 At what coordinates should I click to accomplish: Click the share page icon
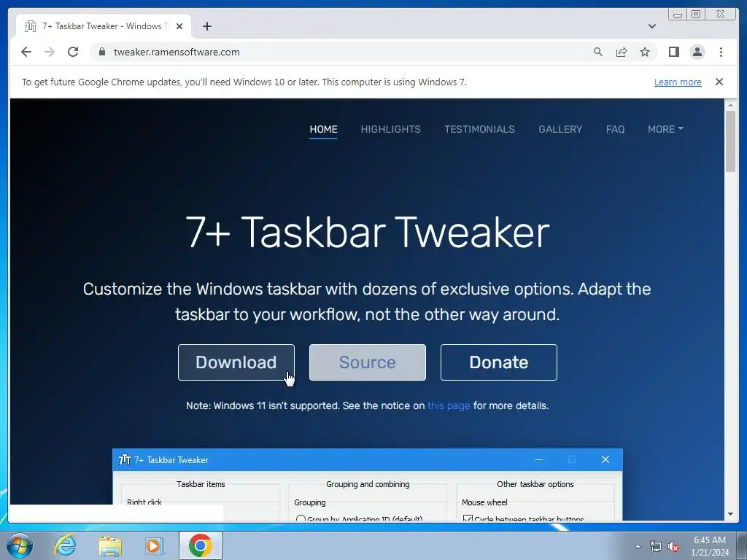[x=622, y=52]
